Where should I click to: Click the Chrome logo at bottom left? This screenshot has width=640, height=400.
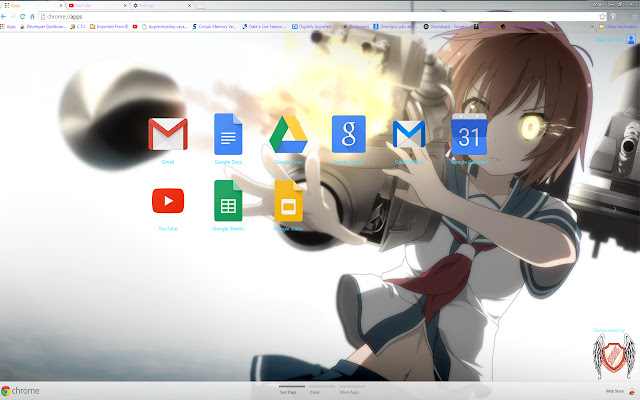[20, 391]
